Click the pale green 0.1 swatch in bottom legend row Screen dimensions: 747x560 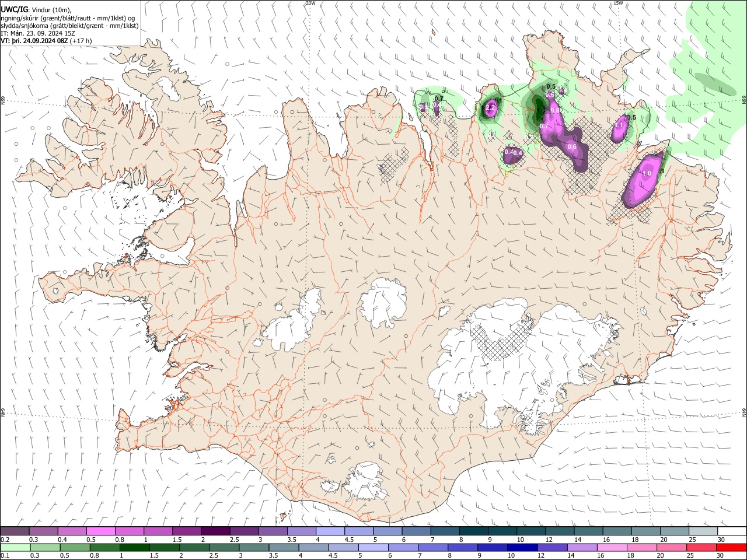15,548
